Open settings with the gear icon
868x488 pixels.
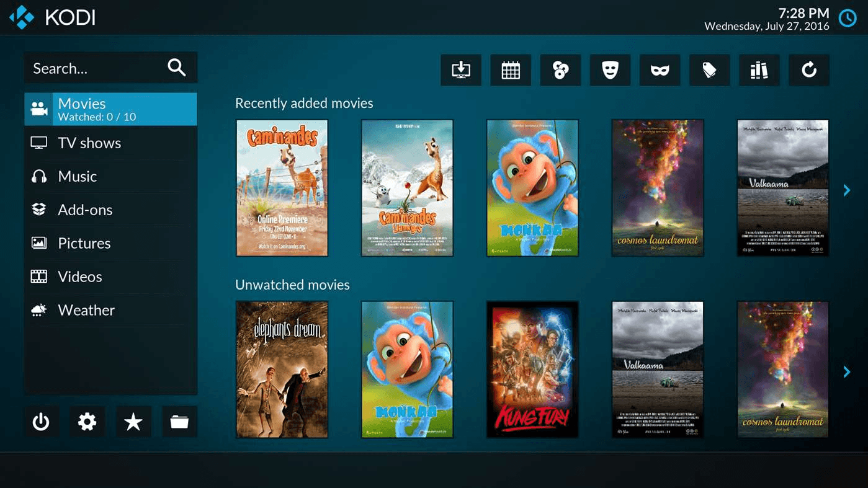click(87, 422)
